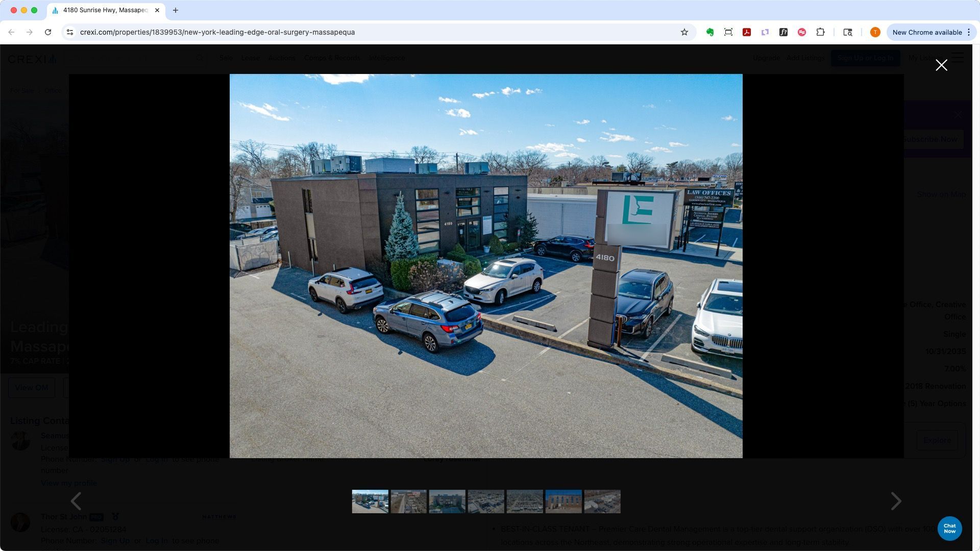Go to the next gallery photo
The width and height of the screenshot is (980, 551).
pos(896,501)
